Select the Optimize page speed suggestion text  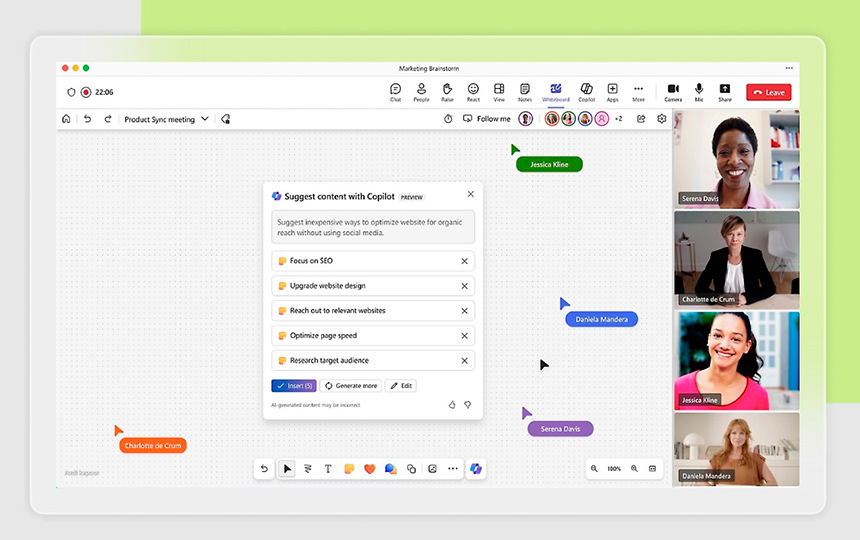click(323, 336)
